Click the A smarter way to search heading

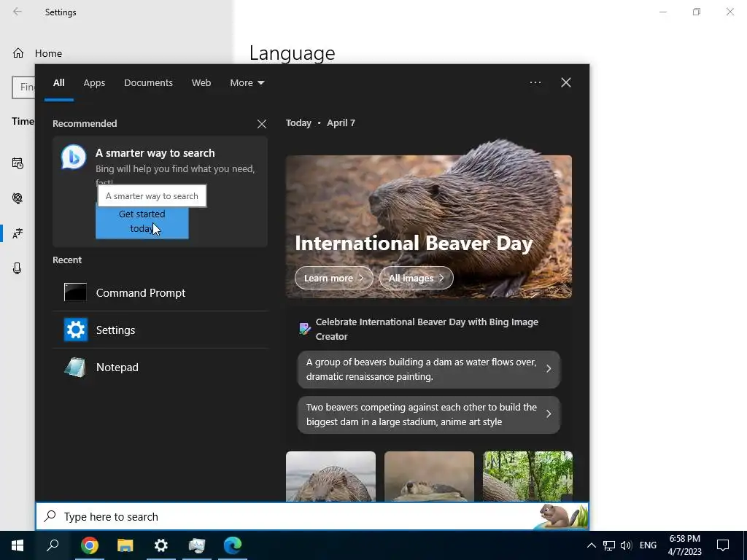[x=155, y=153]
